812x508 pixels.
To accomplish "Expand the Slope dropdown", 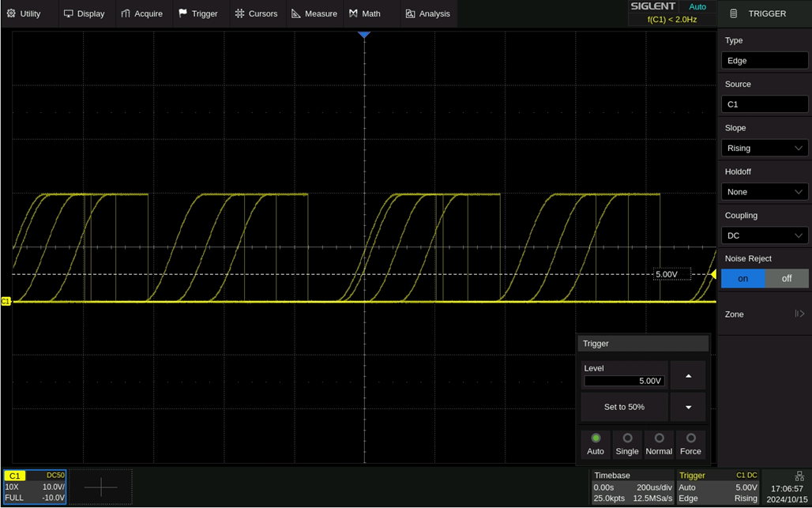I will 765,148.
